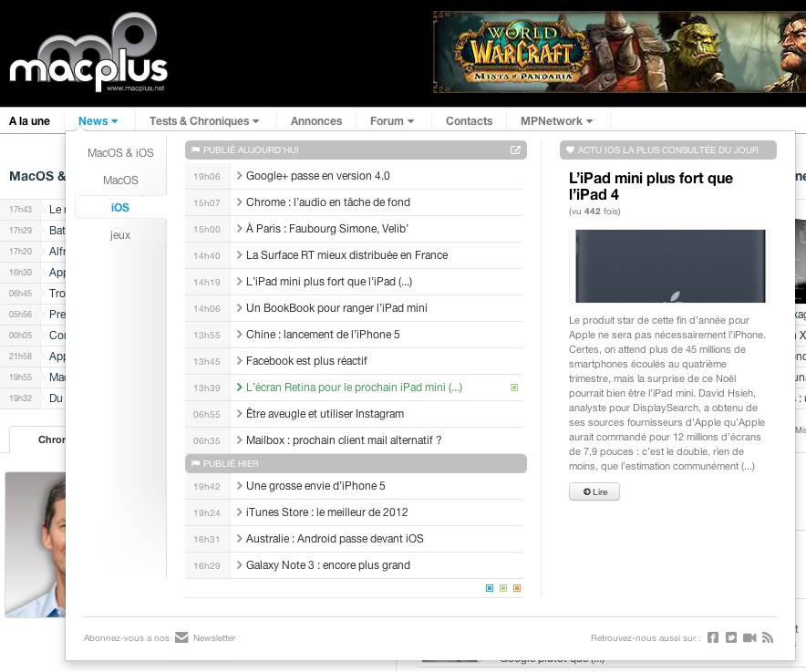The height and width of the screenshot is (672, 806).
Task: Go to A la une tab
Action: pyautogui.click(x=29, y=121)
